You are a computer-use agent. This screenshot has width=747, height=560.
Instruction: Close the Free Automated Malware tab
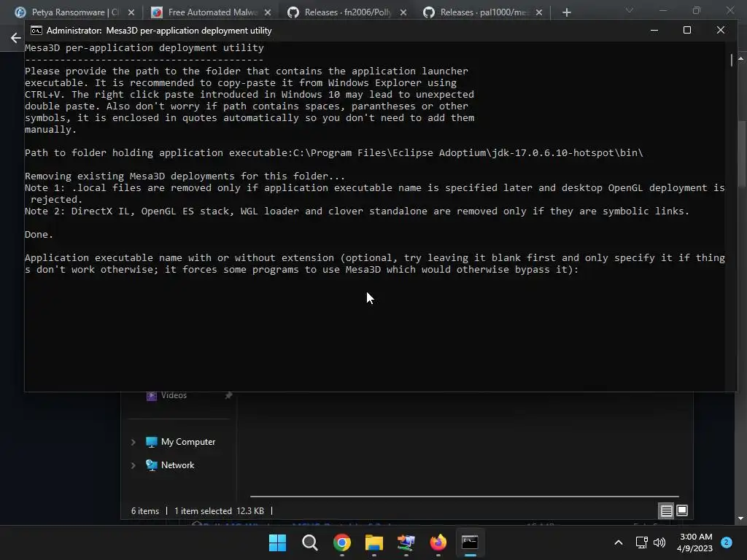(x=268, y=12)
